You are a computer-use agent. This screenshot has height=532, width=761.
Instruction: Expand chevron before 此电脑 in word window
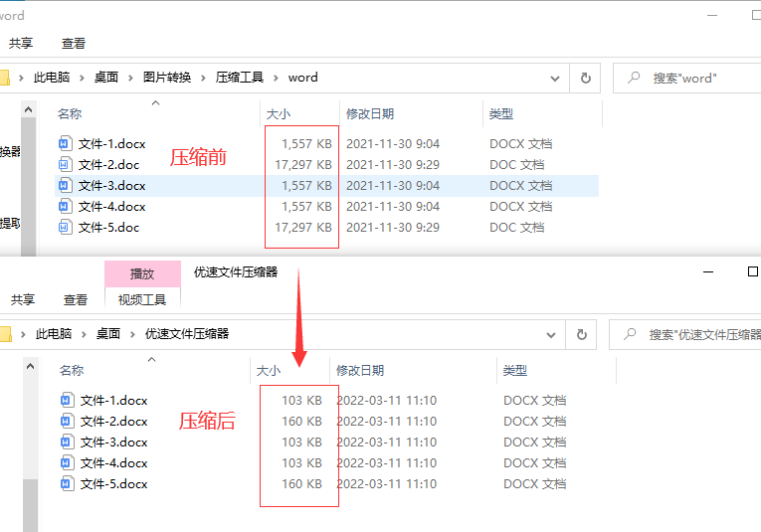21,78
